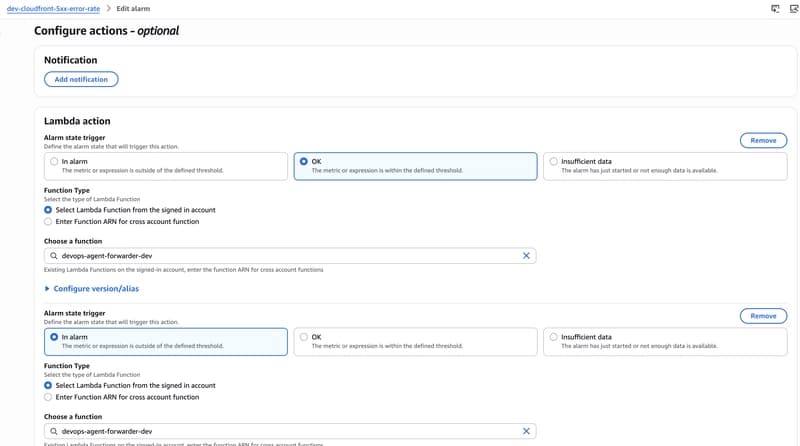The height and width of the screenshot is (446, 800).
Task: Remove the second Lambda action
Action: (763, 316)
